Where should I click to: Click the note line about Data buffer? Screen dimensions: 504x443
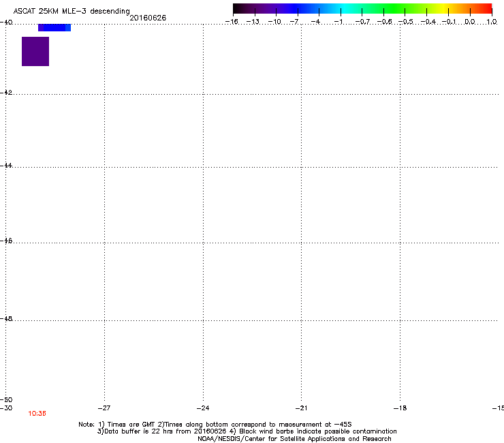coord(247,431)
